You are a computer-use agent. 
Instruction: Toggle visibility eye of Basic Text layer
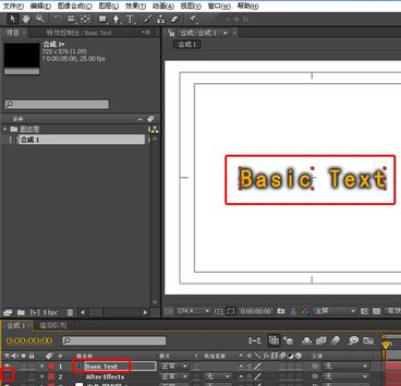[7, 366]
